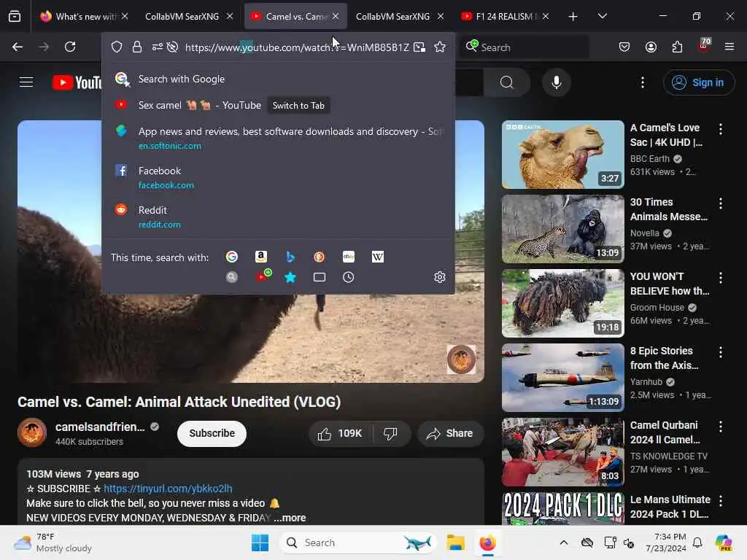Open Firefox application menu

pyautogui.click(x=729, y=47)
